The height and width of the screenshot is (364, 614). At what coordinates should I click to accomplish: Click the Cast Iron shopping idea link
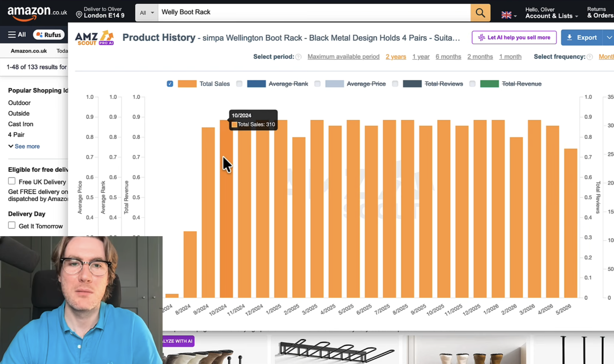point(21,124)
